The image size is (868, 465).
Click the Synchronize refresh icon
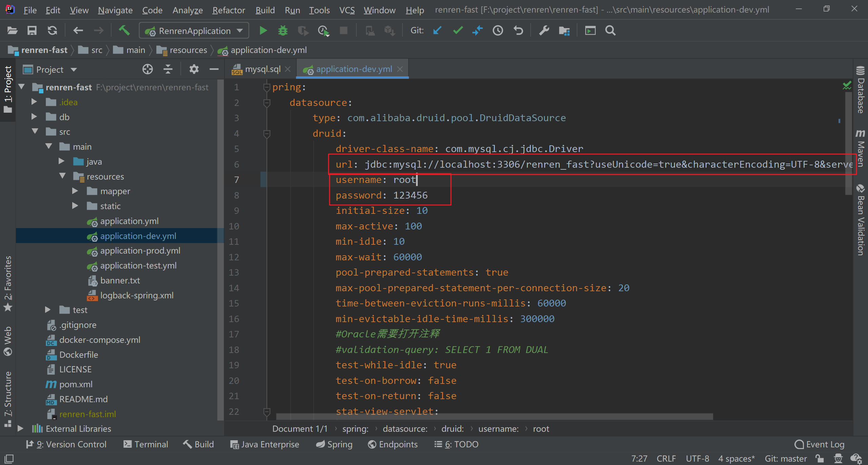click(x=52, y=31)
